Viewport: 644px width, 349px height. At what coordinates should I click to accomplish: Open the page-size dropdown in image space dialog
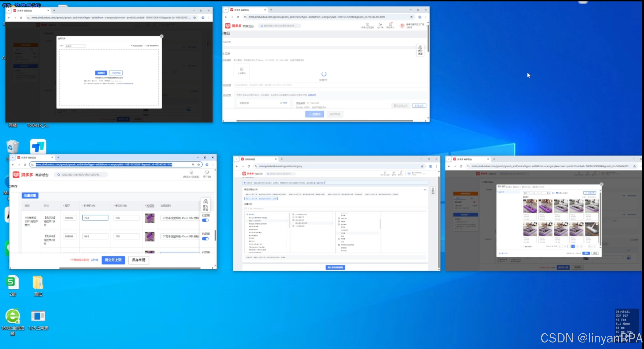coord(561,246)
